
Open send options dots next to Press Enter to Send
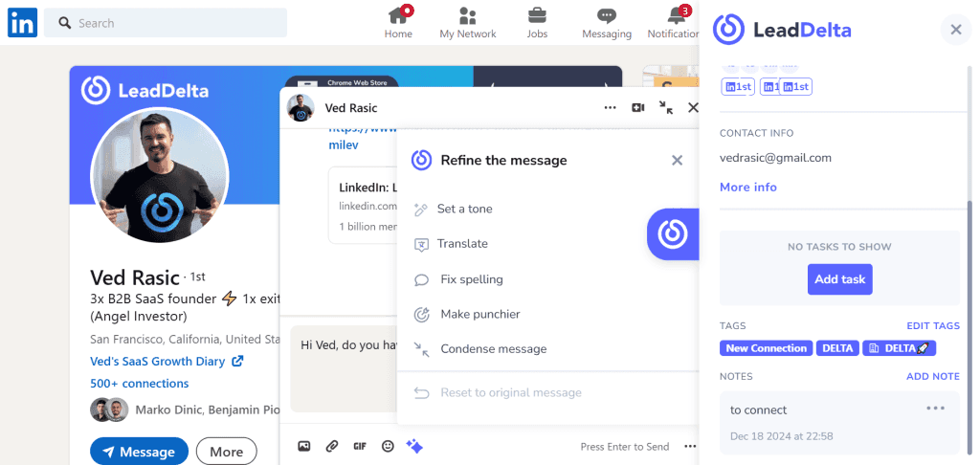[x=690, y=446]
